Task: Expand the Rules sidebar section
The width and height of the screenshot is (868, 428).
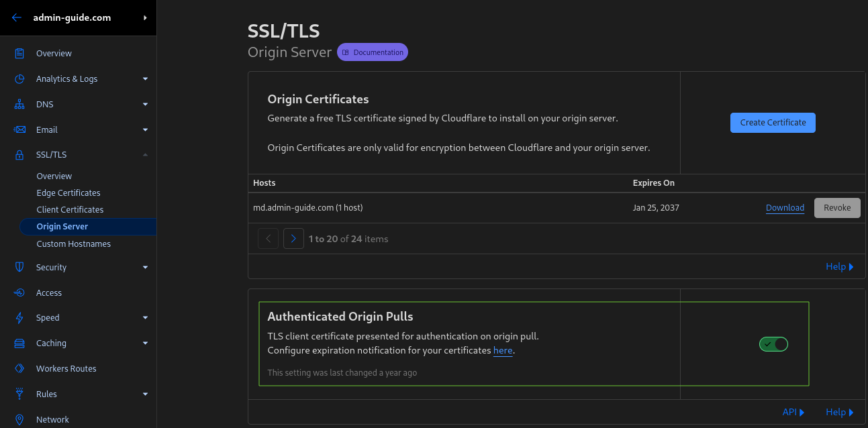Action: point(145,394)
